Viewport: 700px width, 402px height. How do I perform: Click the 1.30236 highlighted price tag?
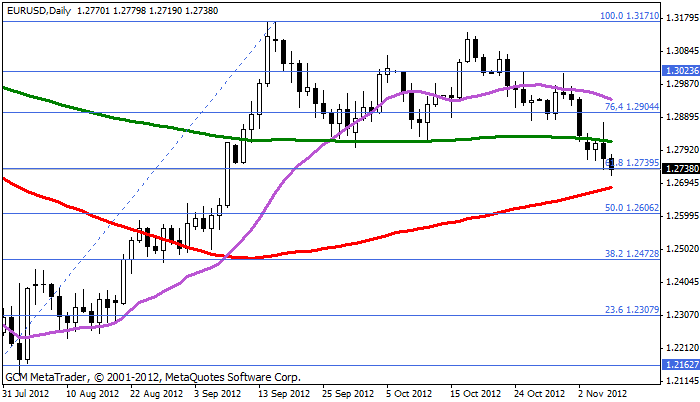coord(681,71)
